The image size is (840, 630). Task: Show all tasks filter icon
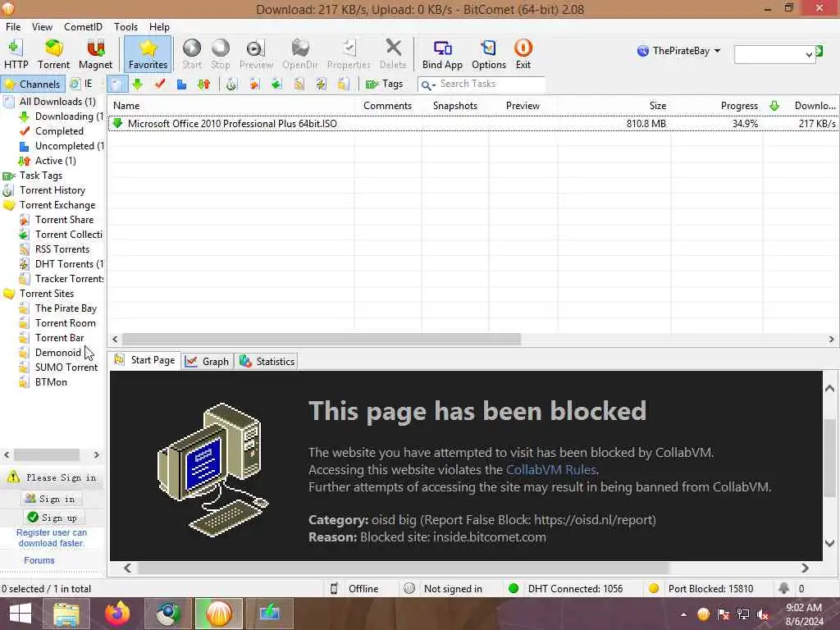[x=116, y=84]
